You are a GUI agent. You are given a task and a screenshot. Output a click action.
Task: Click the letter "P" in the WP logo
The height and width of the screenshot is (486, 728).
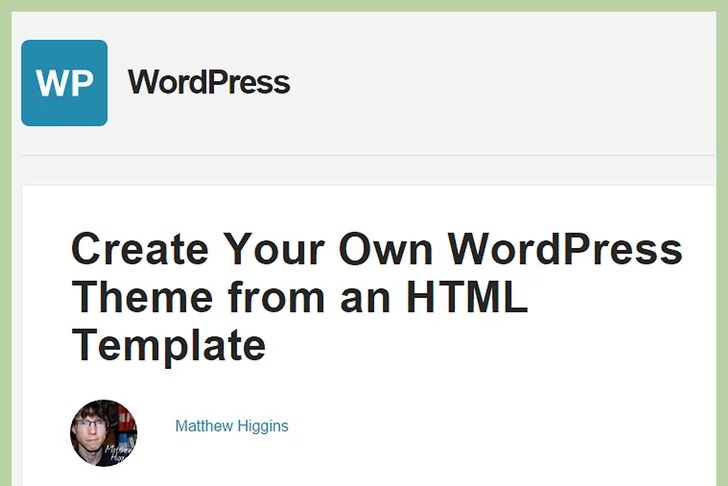click(x=81, y=84)
